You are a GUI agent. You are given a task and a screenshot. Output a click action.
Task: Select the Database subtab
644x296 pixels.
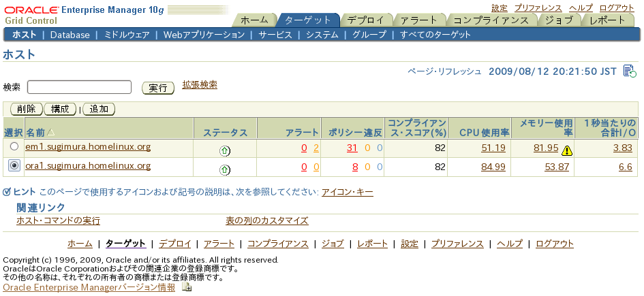point(70,35)
